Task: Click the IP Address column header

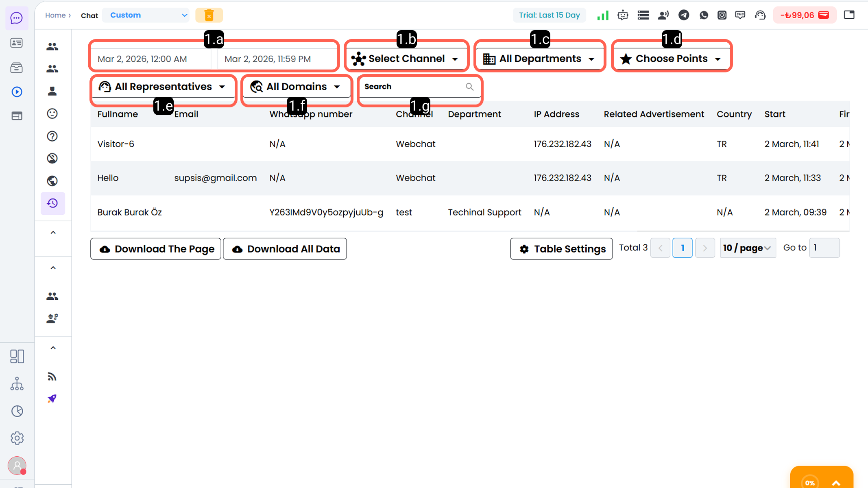Action: pos(556,114)
